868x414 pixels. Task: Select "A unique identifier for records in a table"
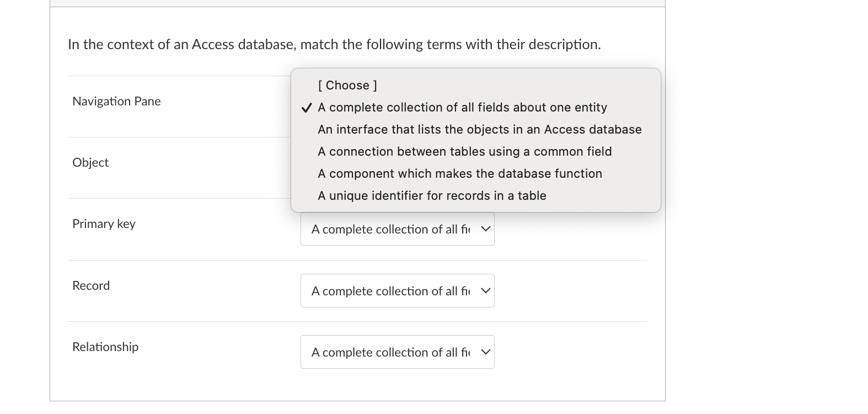click(432, 195)
